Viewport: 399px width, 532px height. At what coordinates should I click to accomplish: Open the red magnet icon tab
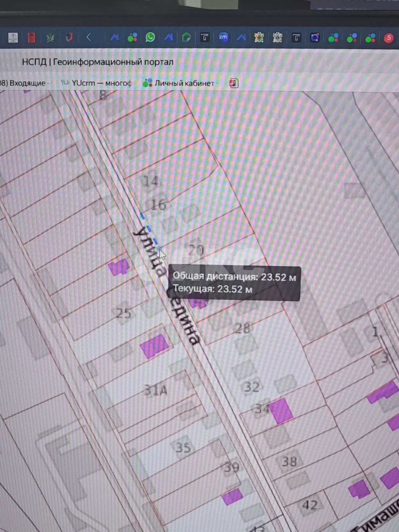(69, 37)
